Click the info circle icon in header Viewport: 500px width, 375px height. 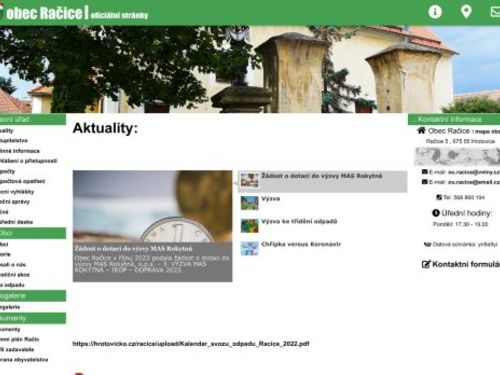pyautogui.click(x=435, y=12)
